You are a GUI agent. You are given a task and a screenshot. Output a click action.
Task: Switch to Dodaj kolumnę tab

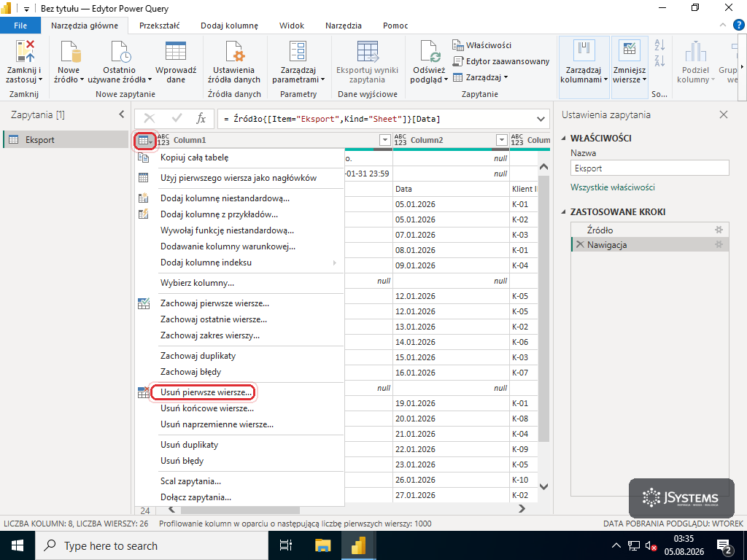(229, 26)
